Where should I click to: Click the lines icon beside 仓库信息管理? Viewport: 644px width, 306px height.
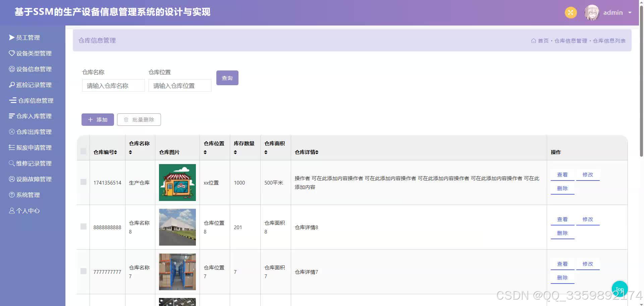[x=13, y=100]
